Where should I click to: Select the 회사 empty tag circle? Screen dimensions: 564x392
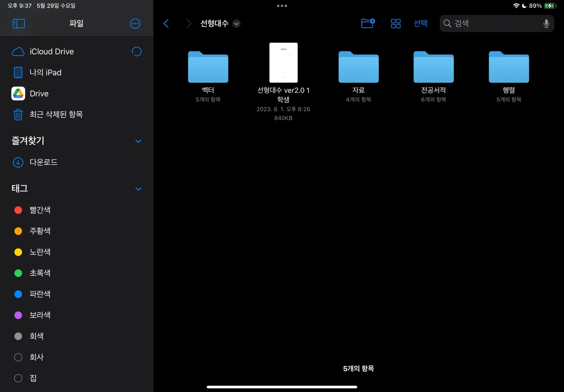click(x=18, y=357)
